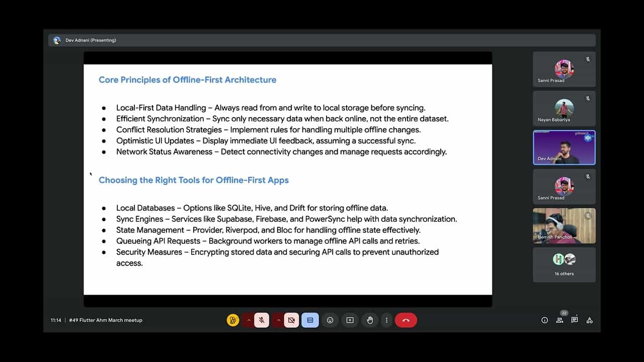This screenshot has height=362, width=644.
Task: Expand video settings next to camera button
Action: [278, 320]
